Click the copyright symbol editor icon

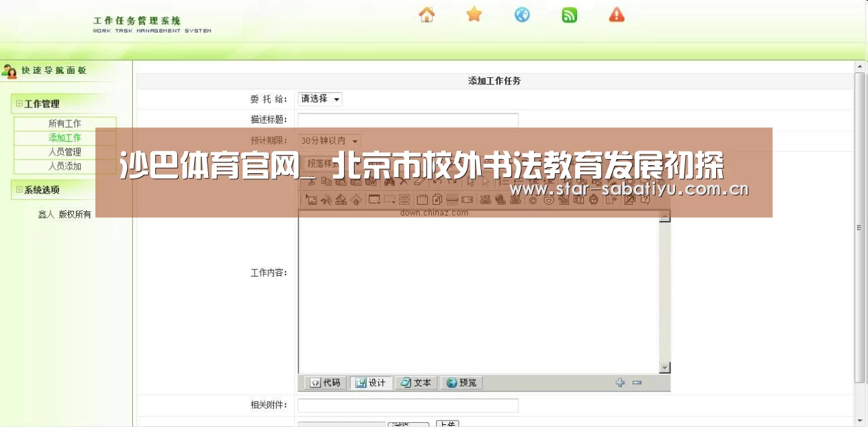pyautogui.click(x=533, y=199)
